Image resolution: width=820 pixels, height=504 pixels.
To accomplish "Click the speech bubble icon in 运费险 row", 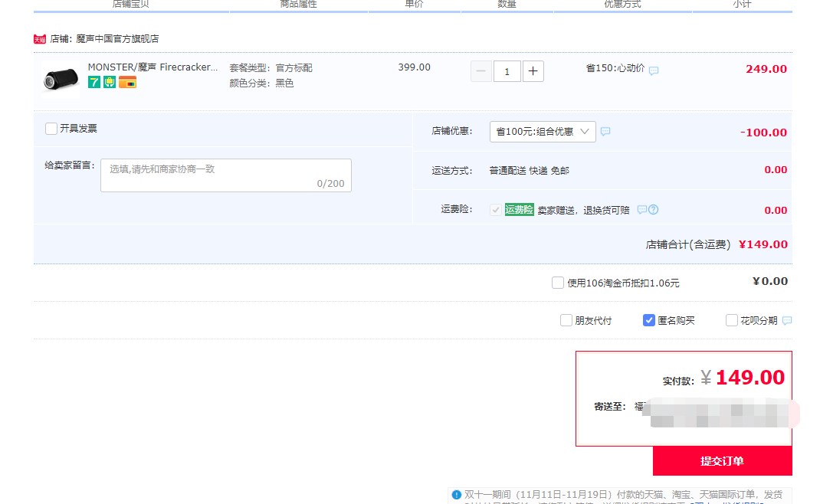I will pyautogui.click(x=642, y=210).
